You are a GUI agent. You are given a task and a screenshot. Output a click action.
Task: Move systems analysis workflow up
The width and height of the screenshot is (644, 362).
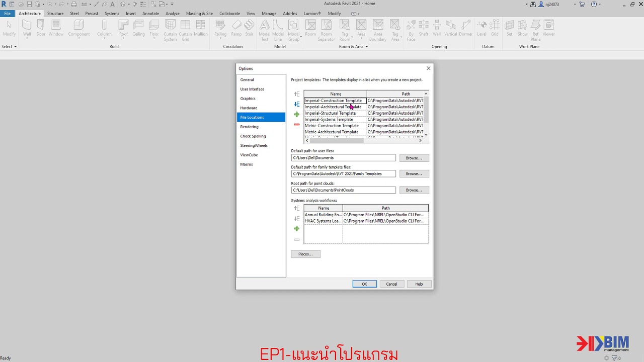(297, 208)
